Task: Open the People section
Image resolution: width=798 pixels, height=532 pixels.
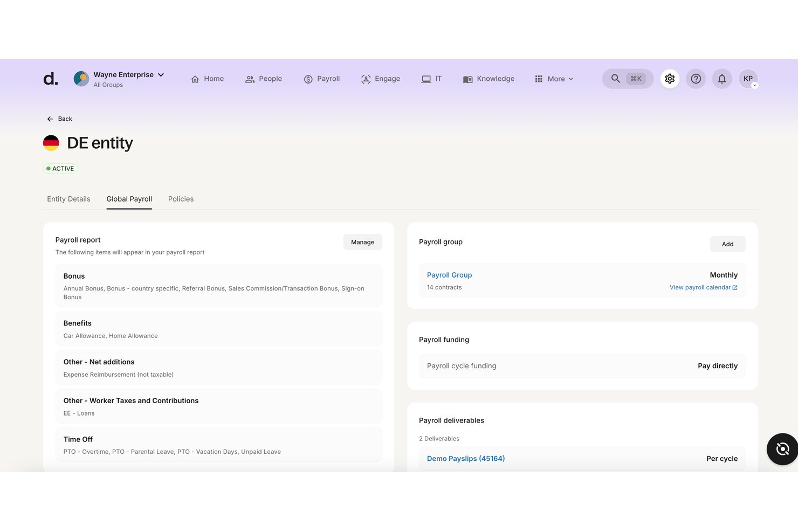Action: pyautogui.click(x=264, y=79)
